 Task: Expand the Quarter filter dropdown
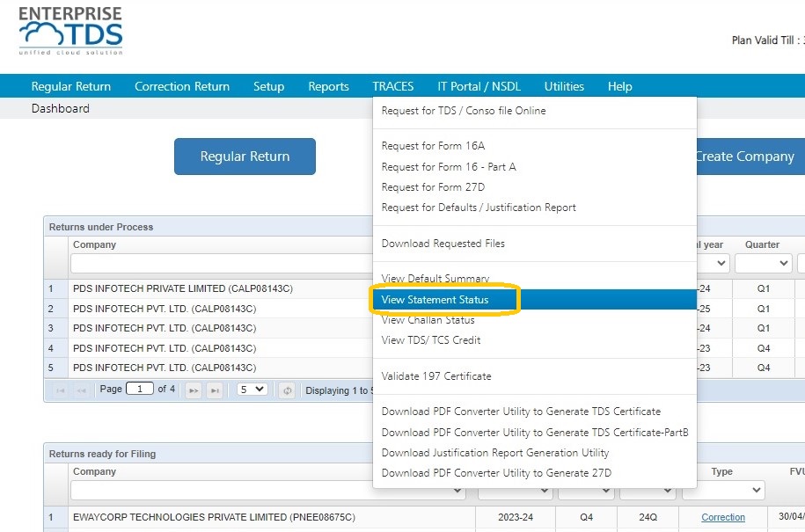click(x=763, y=263)
